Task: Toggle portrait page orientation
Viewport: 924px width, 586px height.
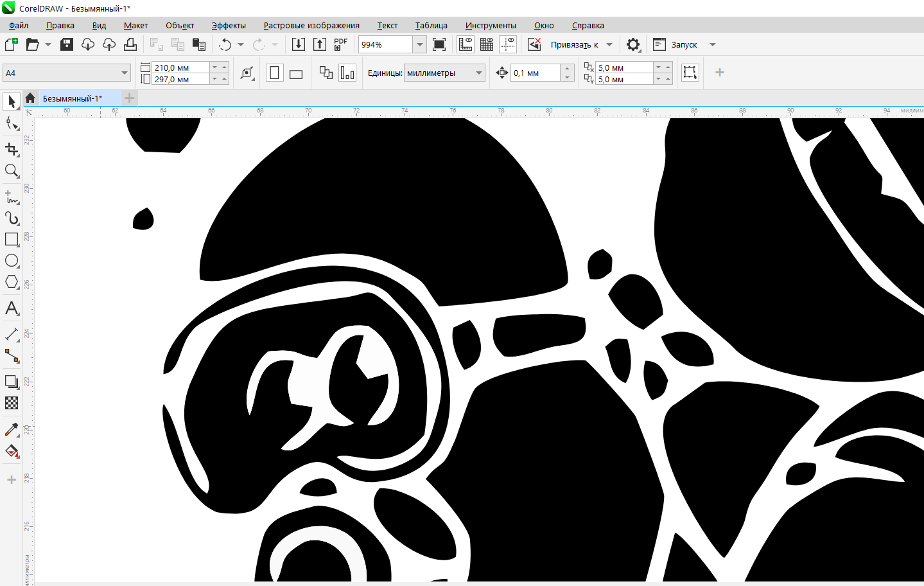Action: coord(274,73)
